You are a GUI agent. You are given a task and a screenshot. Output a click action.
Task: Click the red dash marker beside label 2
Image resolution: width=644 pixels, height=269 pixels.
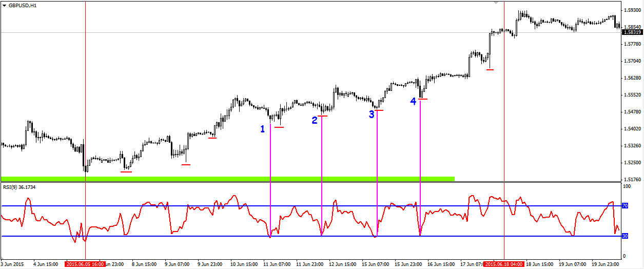click(322, 116)
